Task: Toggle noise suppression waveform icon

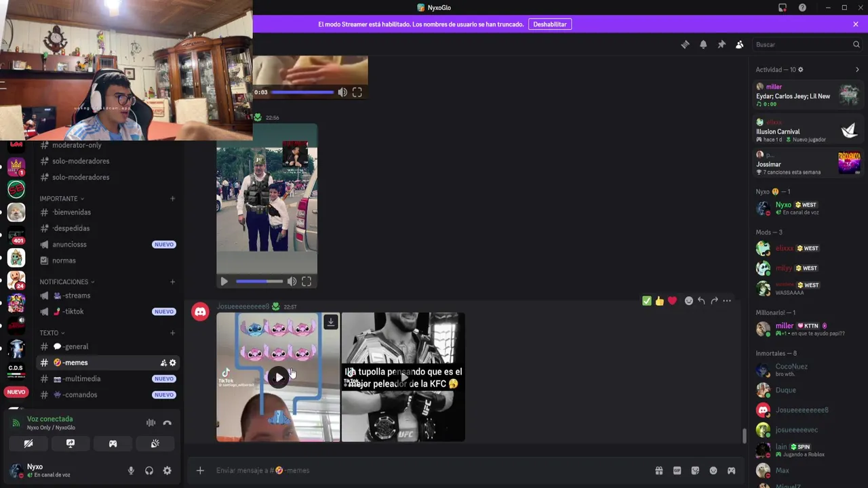Action: (151, 423)
